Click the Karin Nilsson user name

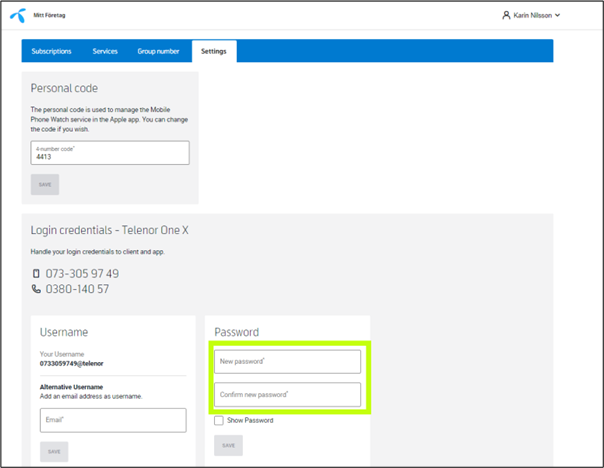tap(533, 15)
